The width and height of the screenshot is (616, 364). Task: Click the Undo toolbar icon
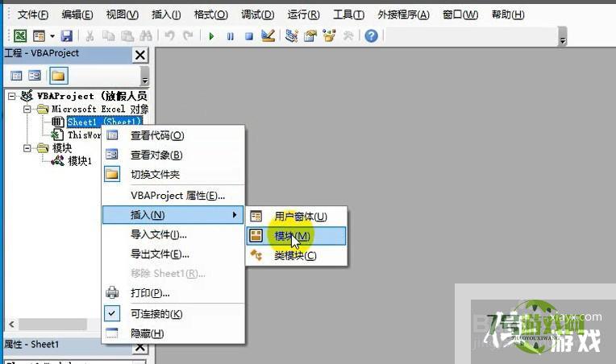[169, 36]
